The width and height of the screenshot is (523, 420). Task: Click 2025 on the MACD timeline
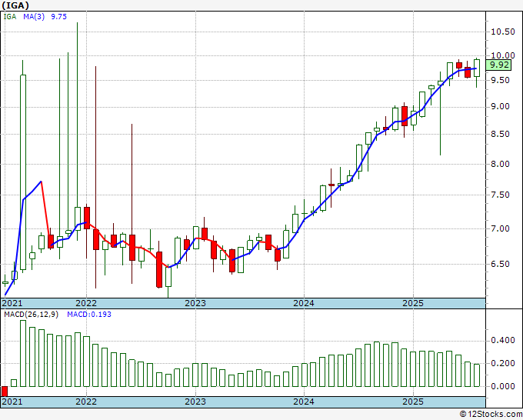tap(413, 402)
